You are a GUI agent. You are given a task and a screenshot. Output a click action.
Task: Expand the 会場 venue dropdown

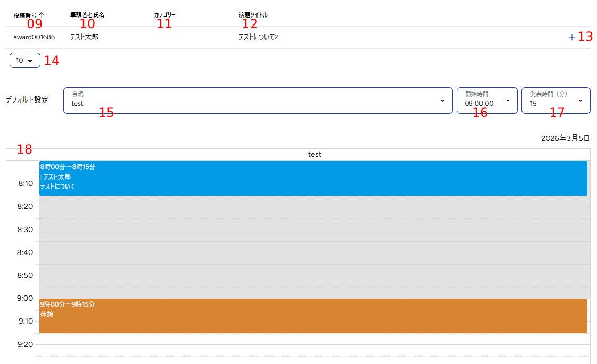258,100
